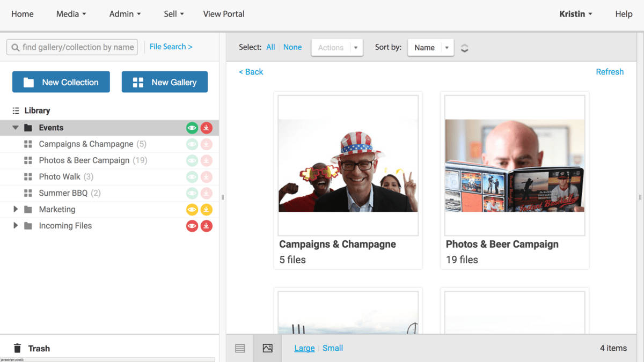Toggle the yellow eye visibility icon on Marketing
Screen dimensions: 644x362
(x=192, y=209)
